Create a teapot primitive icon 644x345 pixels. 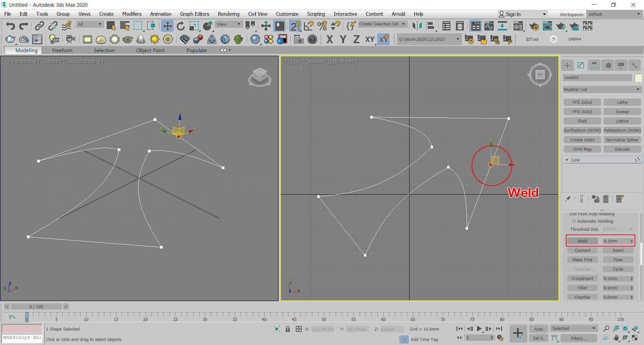pos(127,39)
